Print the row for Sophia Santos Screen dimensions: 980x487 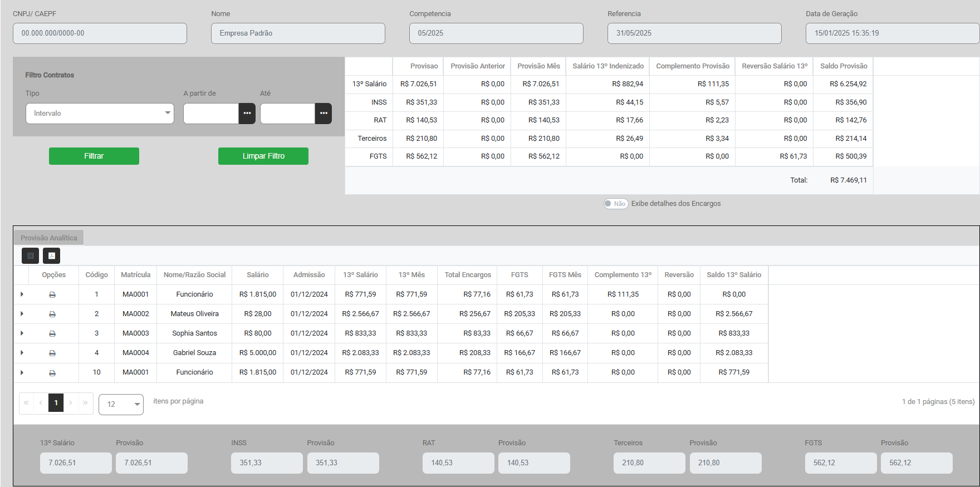pyautogui.click(x=52, y=333)
